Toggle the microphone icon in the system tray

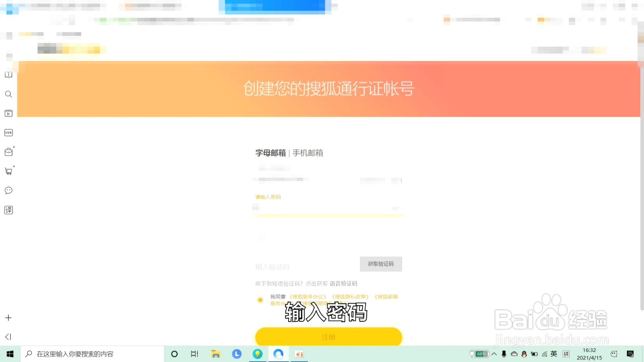pos(504,354)
